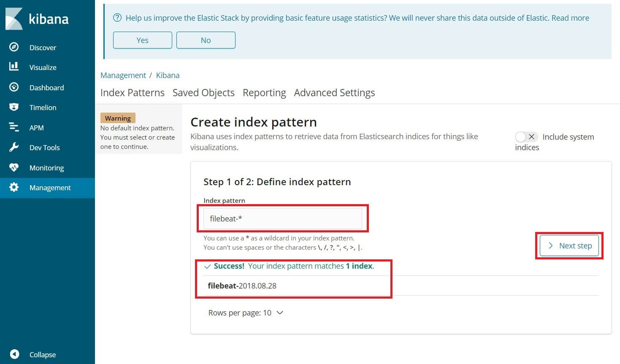This screenshot has height=364, width=620.
Task: Follow the Read more link
Action: pyautogui.click(x=570, y=18)
